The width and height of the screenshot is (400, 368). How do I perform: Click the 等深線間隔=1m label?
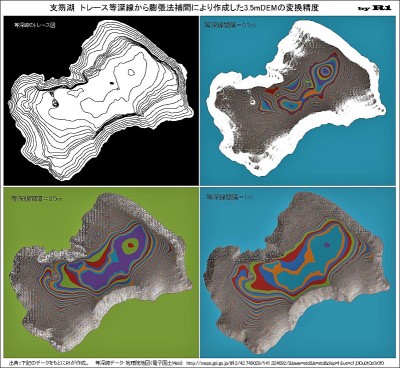tap(230, 197)
